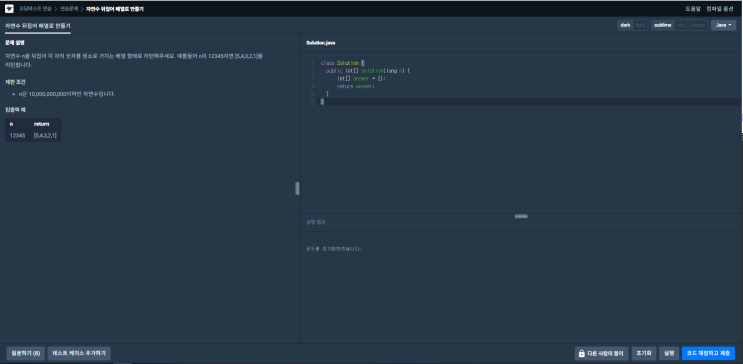
Task: Open the 컴파일 옵션 menu
Action: [x=719, y=9]
